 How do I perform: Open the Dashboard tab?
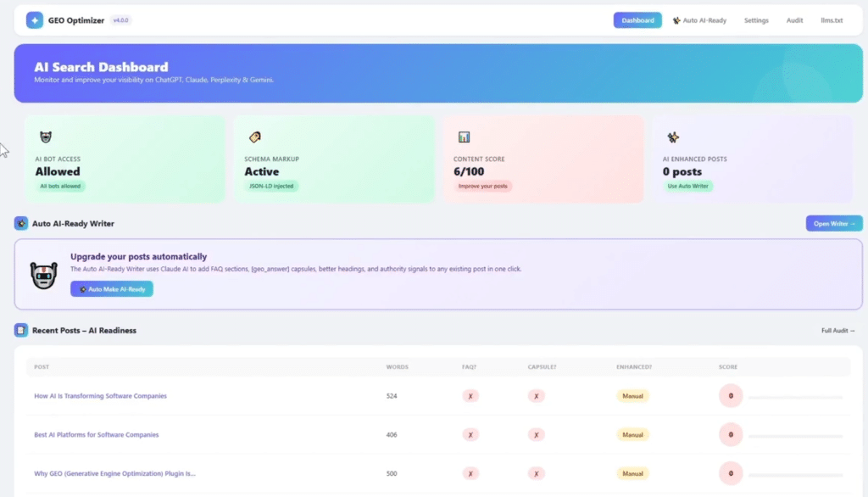pyautogui.click(x=637, y=20)
